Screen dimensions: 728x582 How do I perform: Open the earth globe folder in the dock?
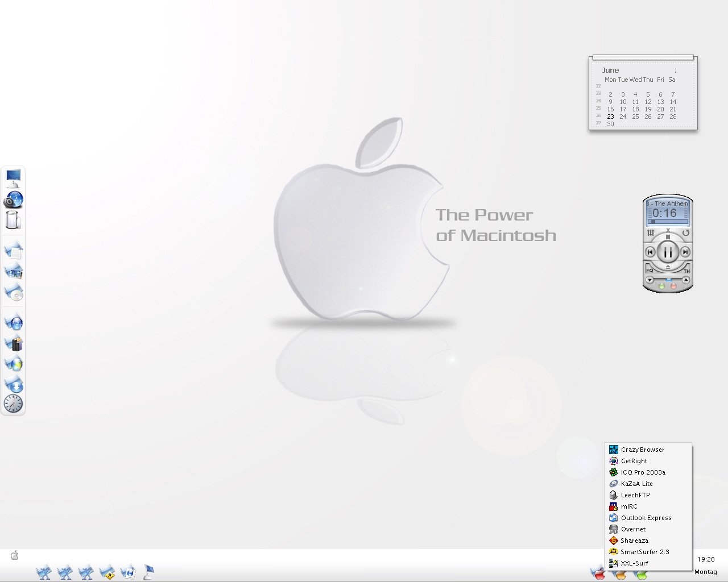point(14,364)
